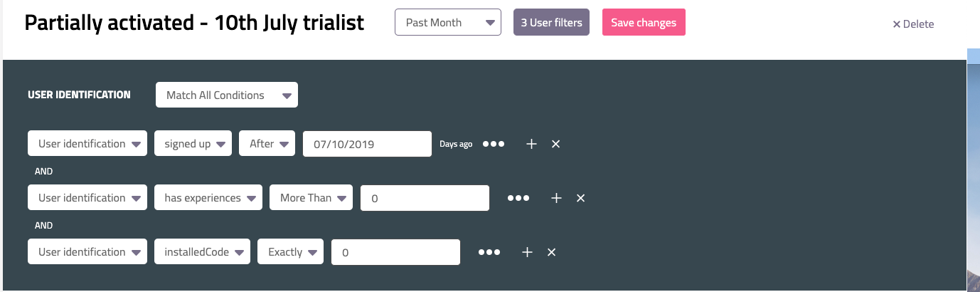Save changes to the segment
Screen dimensions: 980x292
pyautogui.click(x=644, y=22)
